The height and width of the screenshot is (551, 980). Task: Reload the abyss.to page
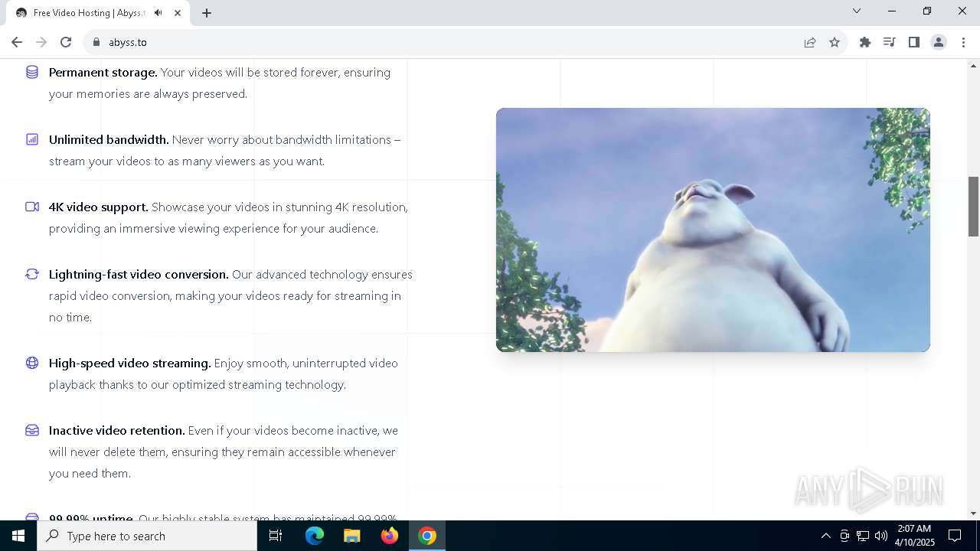[x=66, y=42]
